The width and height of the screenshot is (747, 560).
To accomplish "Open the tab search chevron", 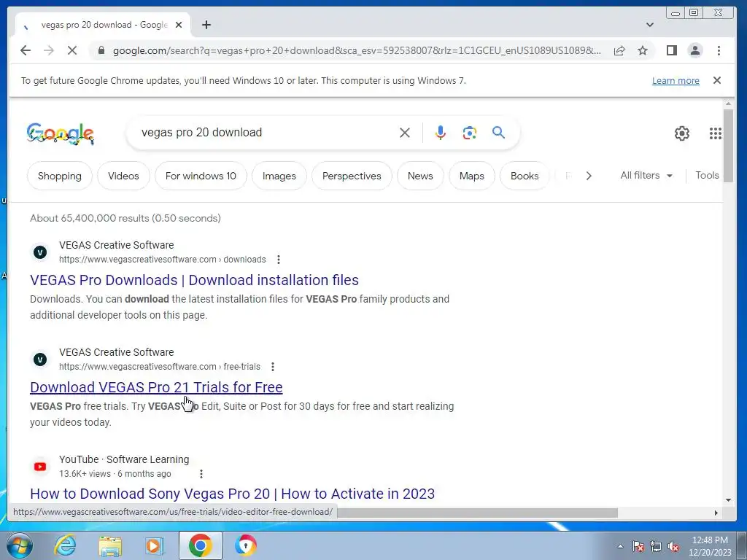I will pyautogui.click(x=650, y=25).
